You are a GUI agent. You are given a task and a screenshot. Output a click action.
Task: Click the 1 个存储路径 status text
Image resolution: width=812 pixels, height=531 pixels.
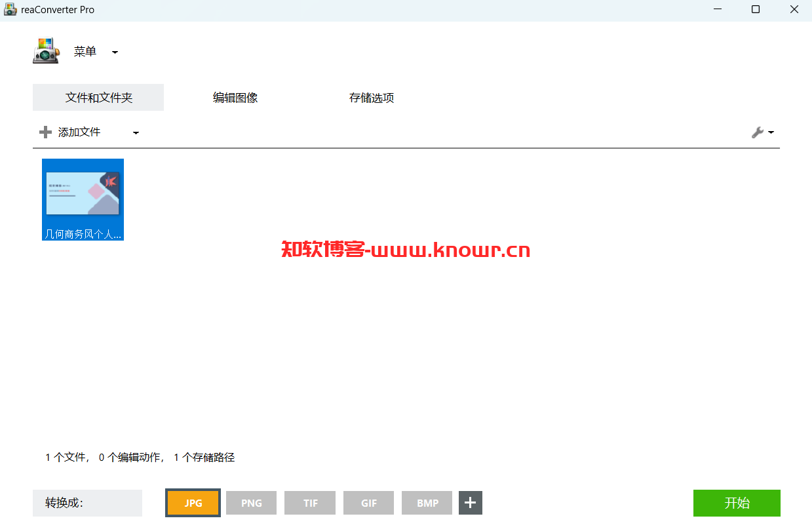pos(204,458)
